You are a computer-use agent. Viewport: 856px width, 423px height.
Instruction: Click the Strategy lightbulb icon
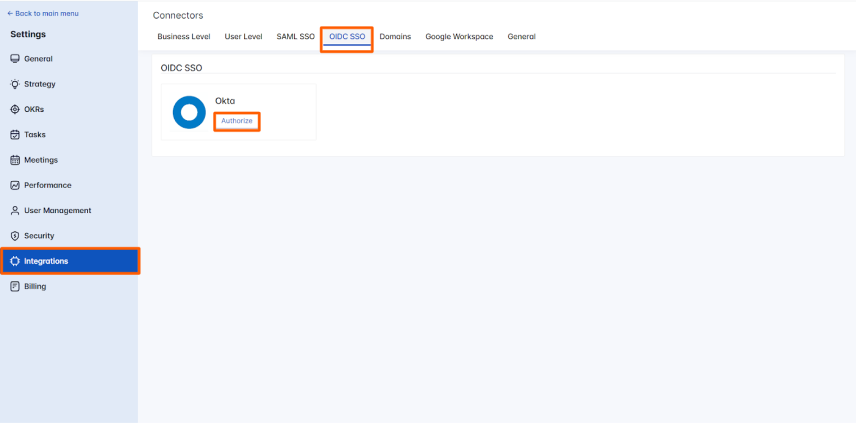click(x=15, y=84)
